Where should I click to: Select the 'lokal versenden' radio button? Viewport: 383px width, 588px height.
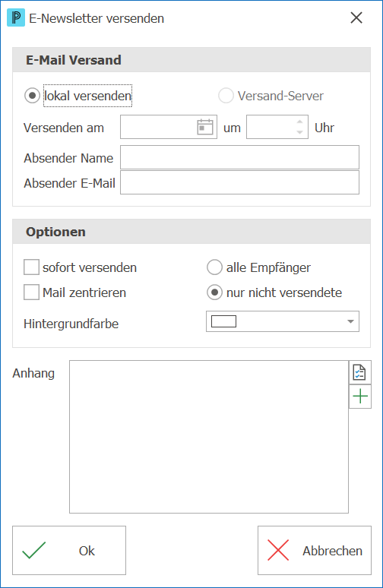tap(32, 96)
